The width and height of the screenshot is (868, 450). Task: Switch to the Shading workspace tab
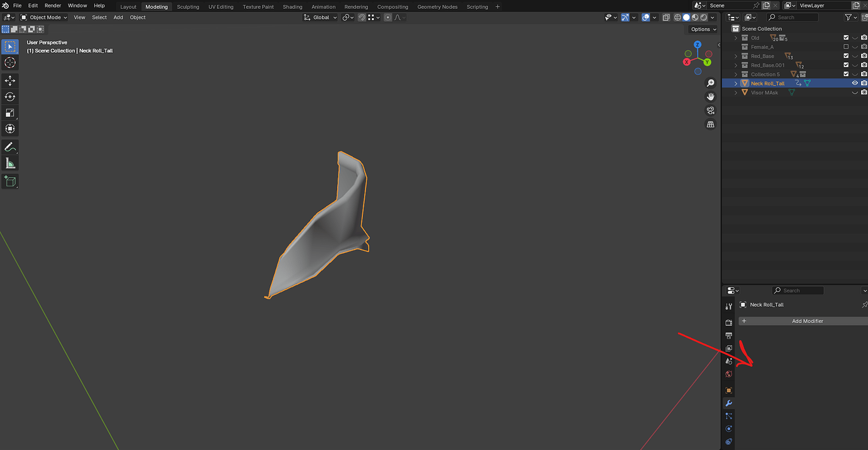pyautogui.click(x=292, y=7)
